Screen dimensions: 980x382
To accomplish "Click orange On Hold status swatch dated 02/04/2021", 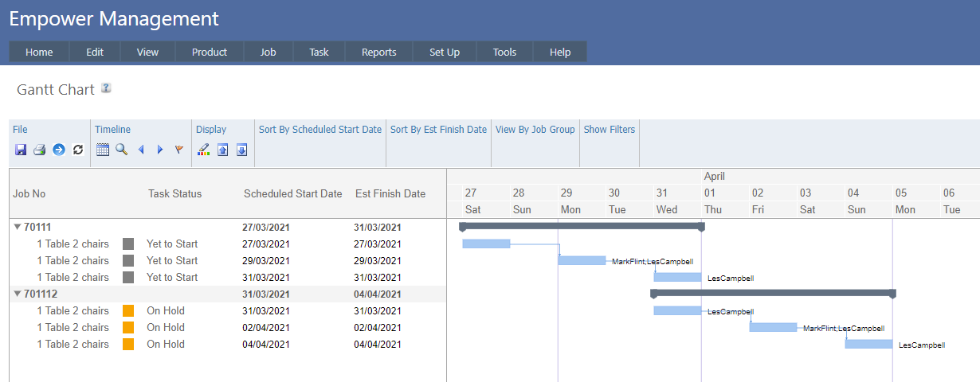I will point(128,327).
